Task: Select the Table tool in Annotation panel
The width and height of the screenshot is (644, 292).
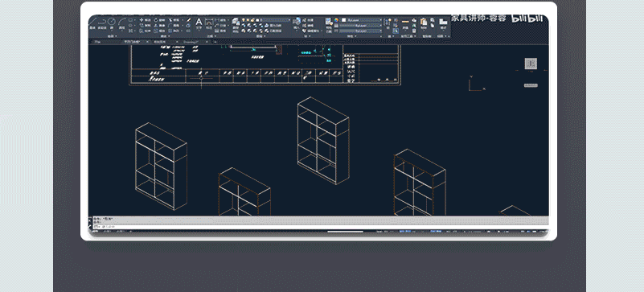Action: coord(220,31)
